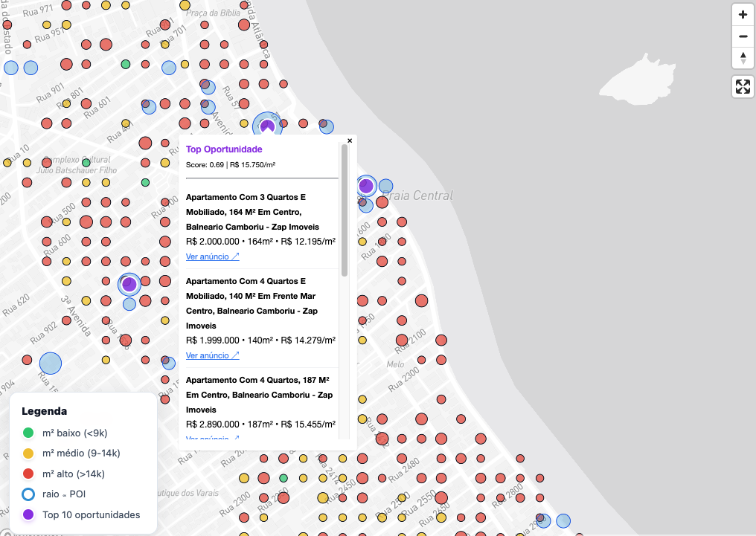Select purple opportunity marker left of popup
This screenshot has height=536, width=756.
[129, 283]
